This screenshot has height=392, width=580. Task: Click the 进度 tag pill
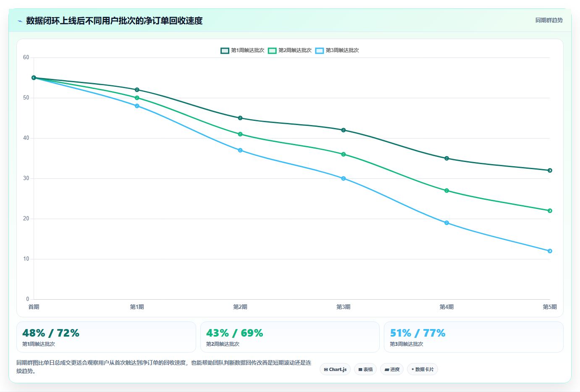tap(392, 369)
